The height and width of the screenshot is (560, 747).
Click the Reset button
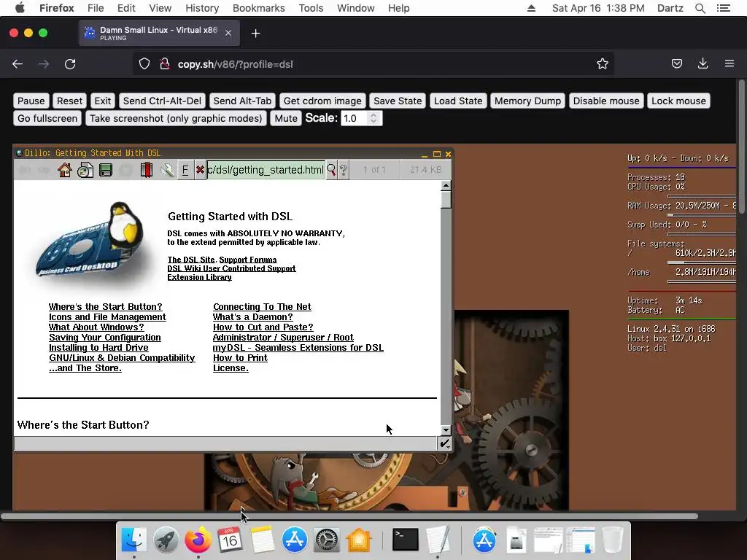(69, 101)
